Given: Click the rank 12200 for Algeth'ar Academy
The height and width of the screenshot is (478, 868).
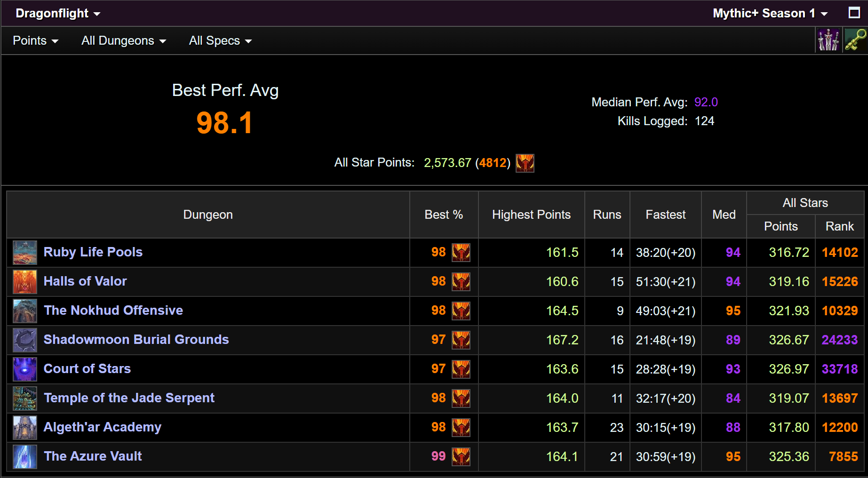Looking at the screenshot, I should click(x=840, y=427).
